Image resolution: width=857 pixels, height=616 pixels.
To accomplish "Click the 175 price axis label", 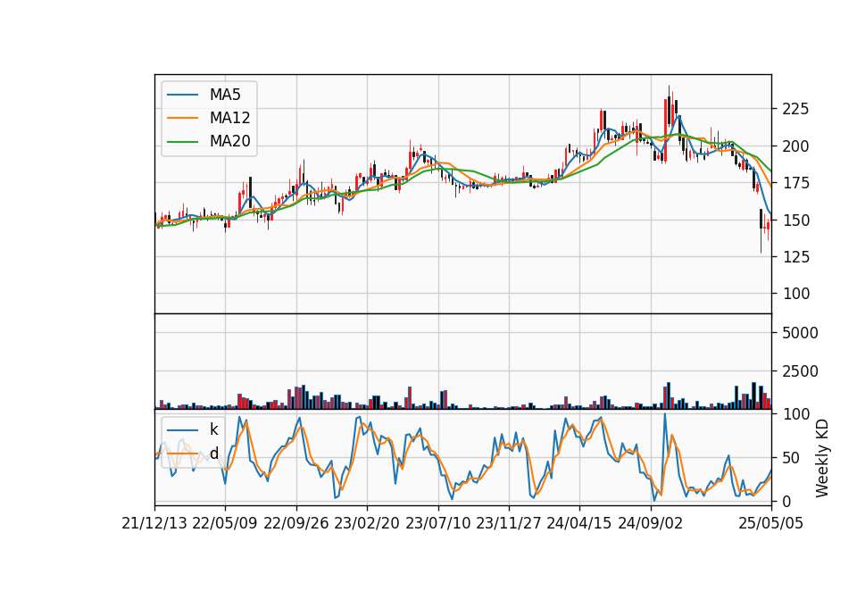I will 795,183.
